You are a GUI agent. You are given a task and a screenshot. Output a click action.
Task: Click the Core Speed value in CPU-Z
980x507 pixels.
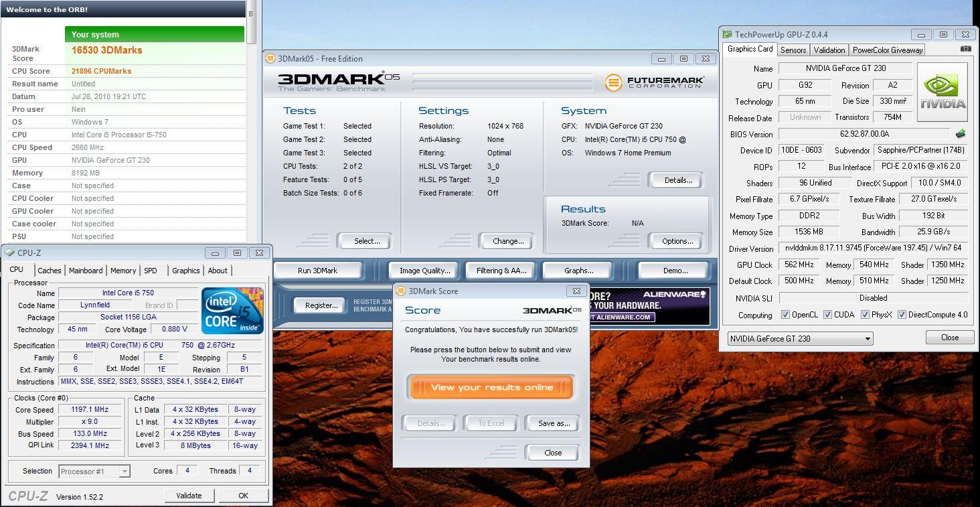click(x=90, y=410)
